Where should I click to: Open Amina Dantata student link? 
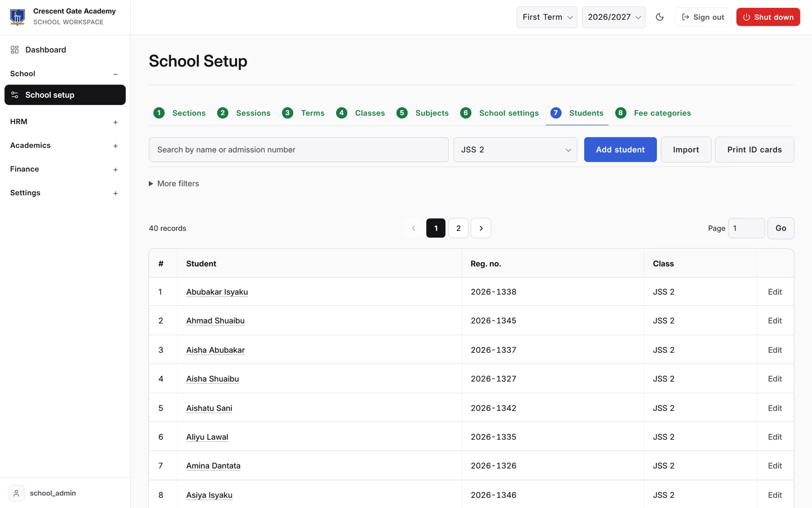tap(213, 466)
